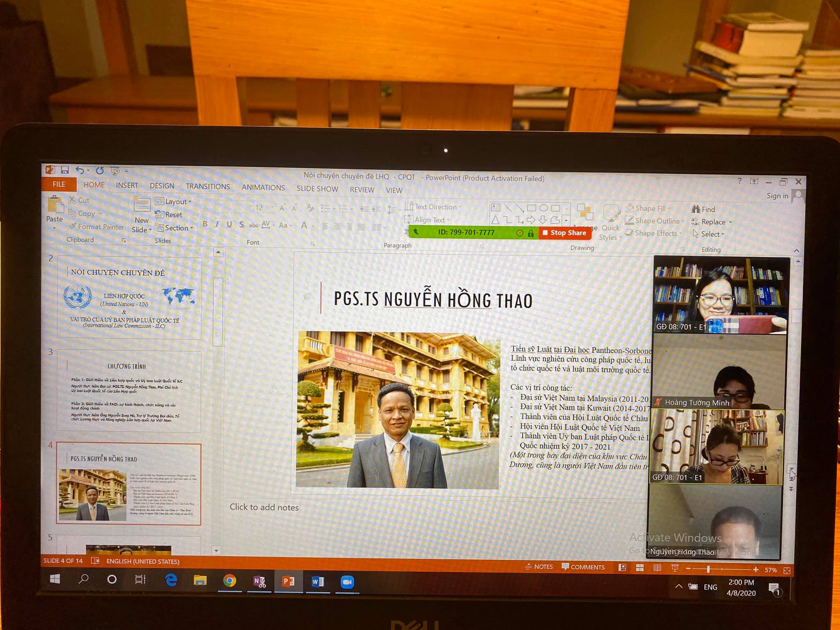Open Reading View from the status bar
This screenshot has width=840, height=630.
[x=657, y=568]
